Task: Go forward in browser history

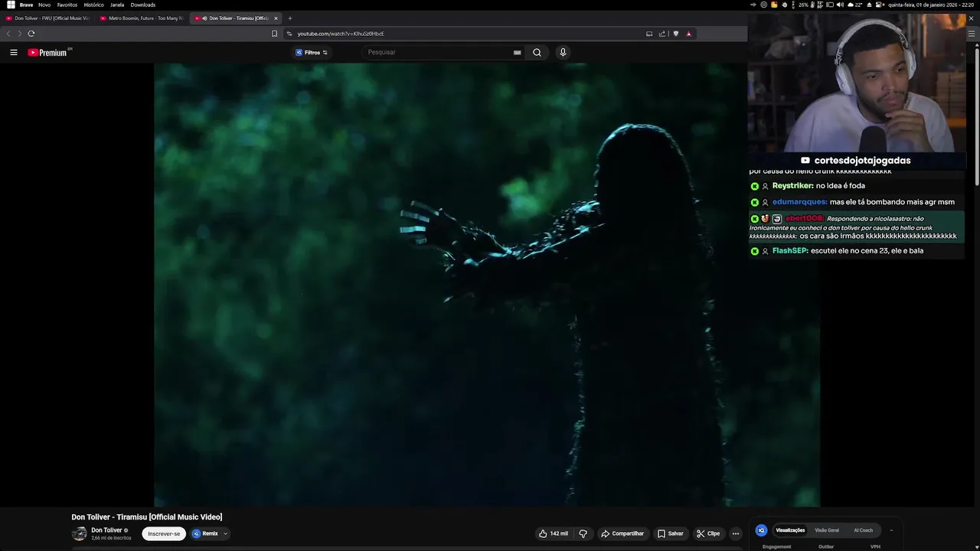Action: (x=19, y=34)
